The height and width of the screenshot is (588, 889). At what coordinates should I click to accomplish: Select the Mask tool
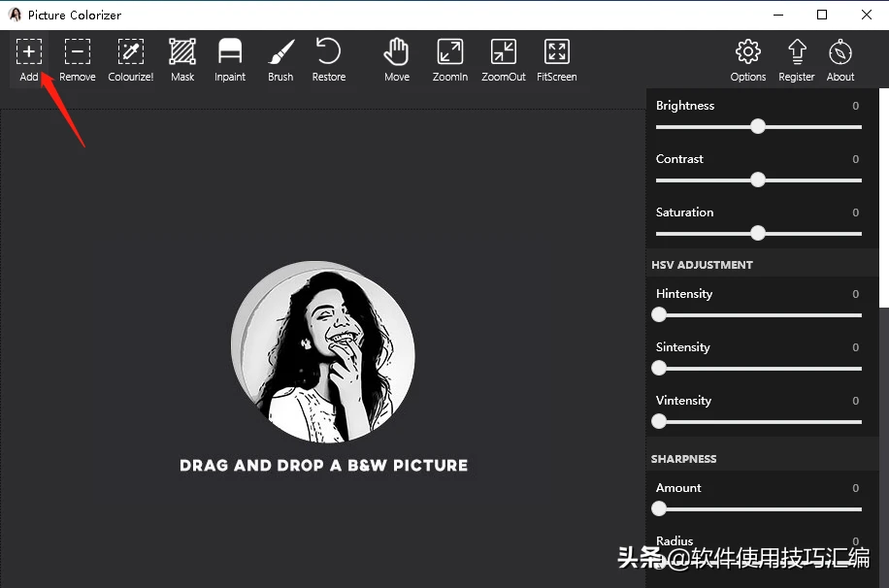click(x=182, y=52)
